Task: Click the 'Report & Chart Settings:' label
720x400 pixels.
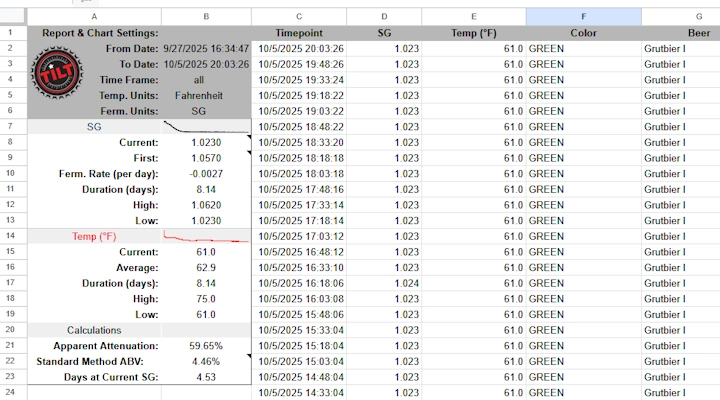Action: [100, 33]
